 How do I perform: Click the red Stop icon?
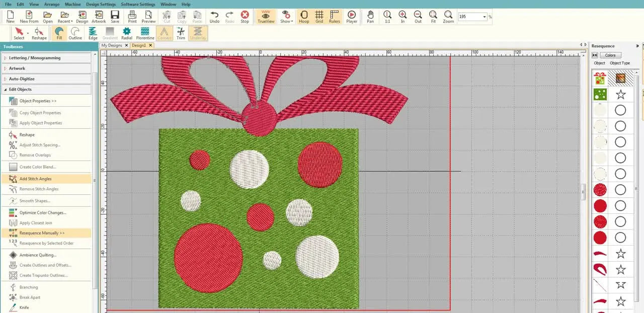click(x=245, y=17)
